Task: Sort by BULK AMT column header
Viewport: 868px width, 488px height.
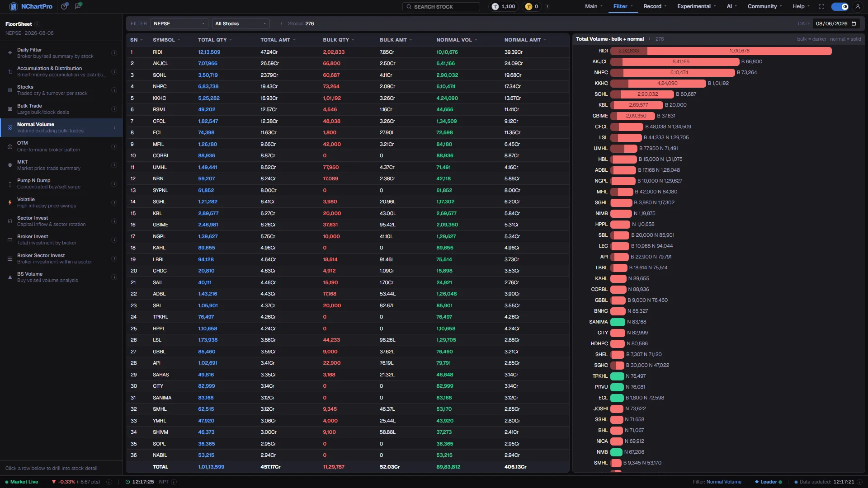Action: 396,40
